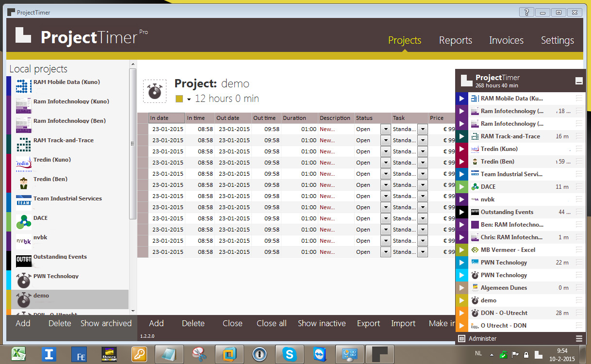Import time entries
Viewport: 591px width, 364px height.
403,323
